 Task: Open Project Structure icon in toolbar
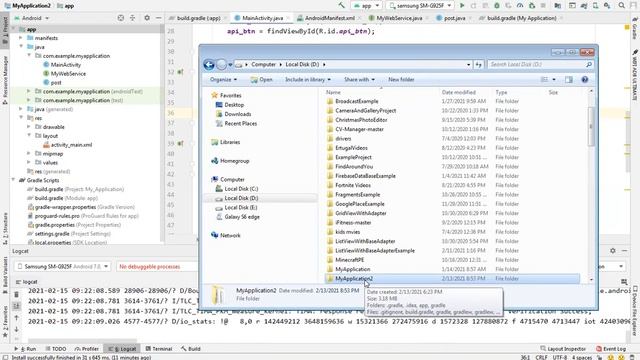point(558,6)
